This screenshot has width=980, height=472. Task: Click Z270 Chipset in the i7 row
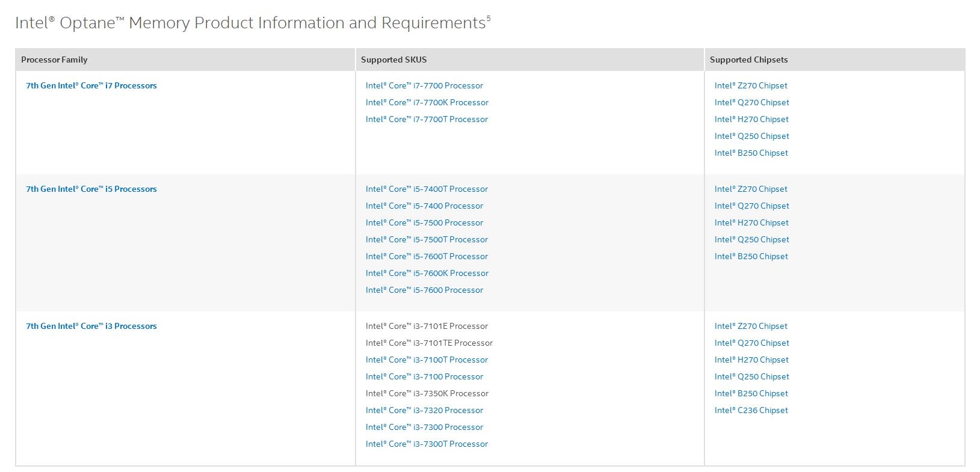[x=751, y=85]
